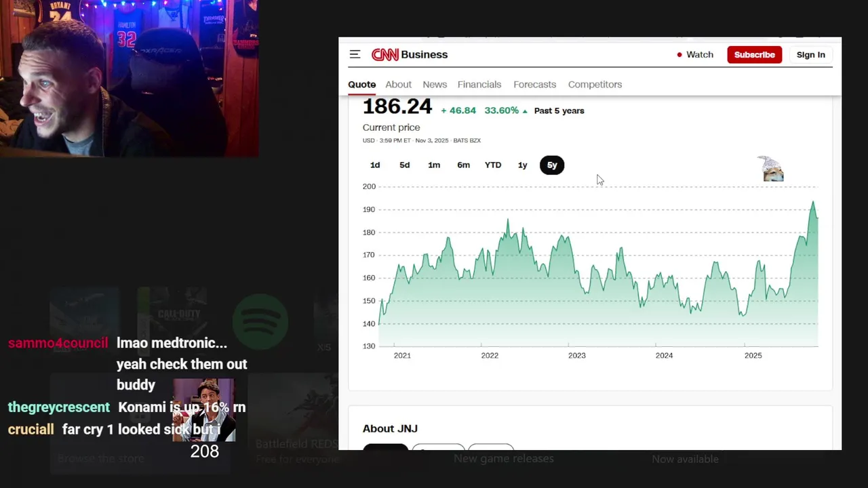The image size is (868, 488).
Task: Click the chart peak near late 2025
Action: 813,202
